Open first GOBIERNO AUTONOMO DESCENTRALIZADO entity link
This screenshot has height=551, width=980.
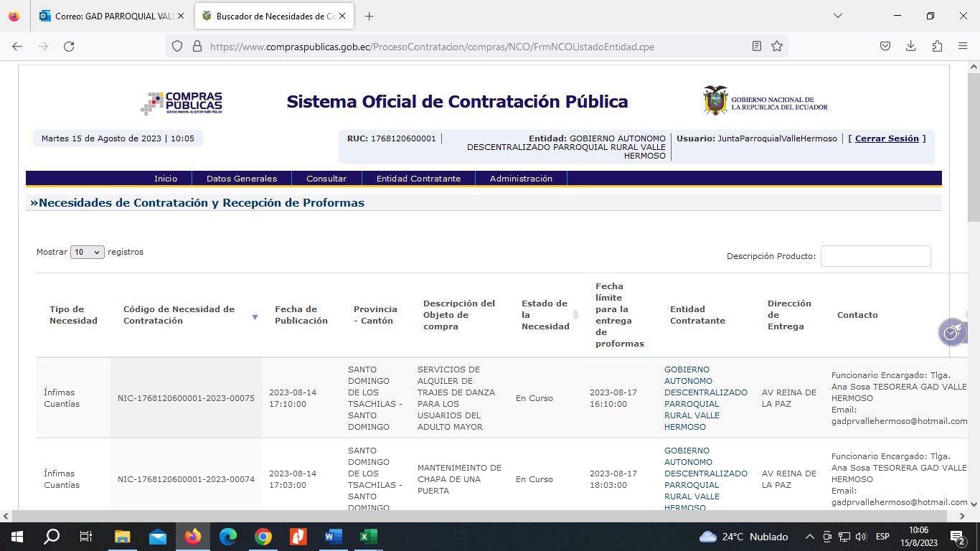[x=705, y=398]
